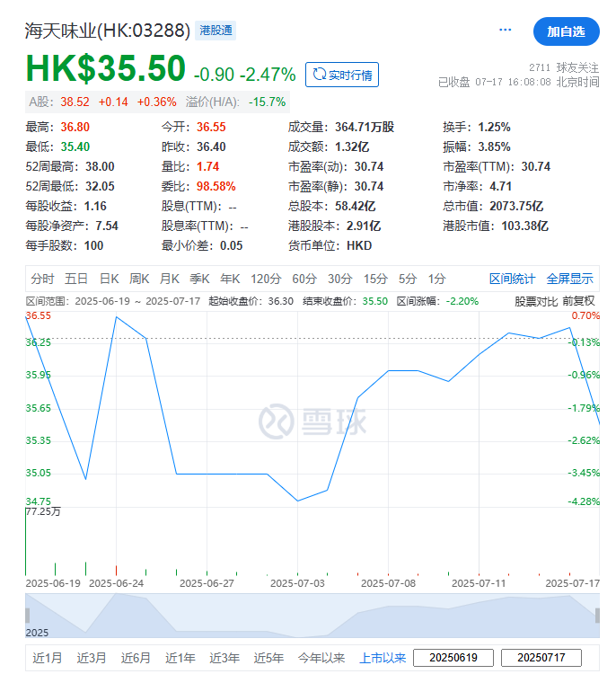Click the 最高 value 36.80
This screenshot has height=683, width=616.
75,128
